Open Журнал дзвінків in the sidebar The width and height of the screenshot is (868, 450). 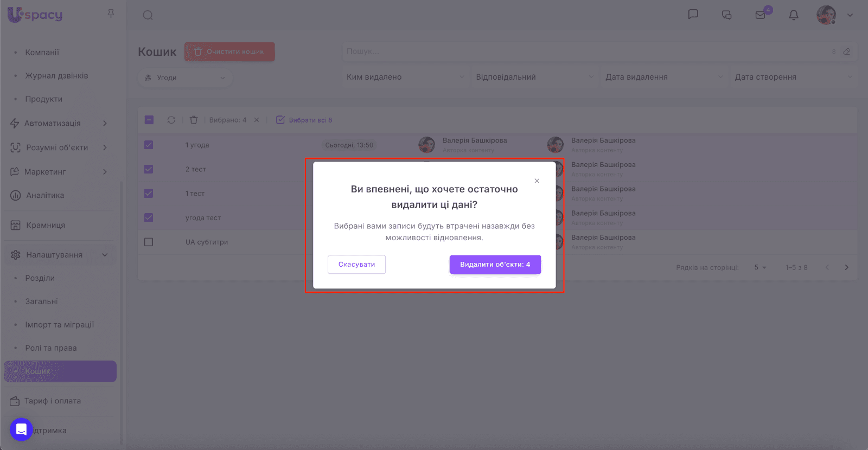point(56,76)
